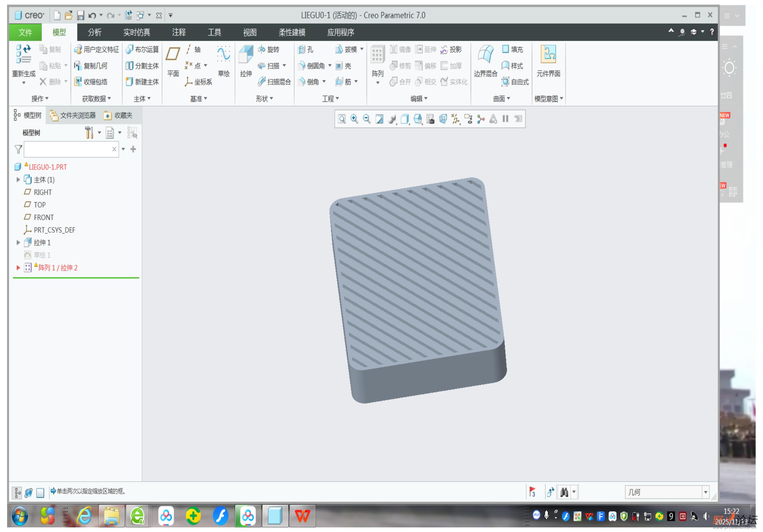Open the 文件 menu button
This screenshot has height=532, width=763.
point(25,32)
